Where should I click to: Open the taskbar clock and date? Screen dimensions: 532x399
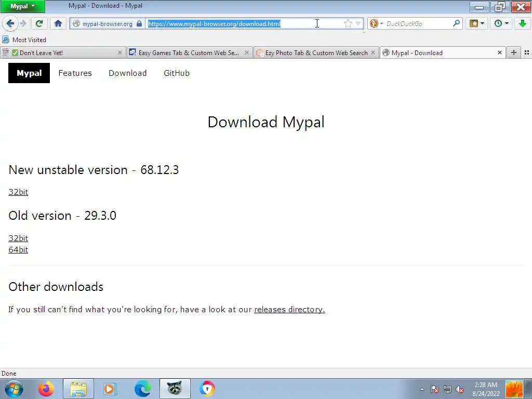click(x=486, y=389)
